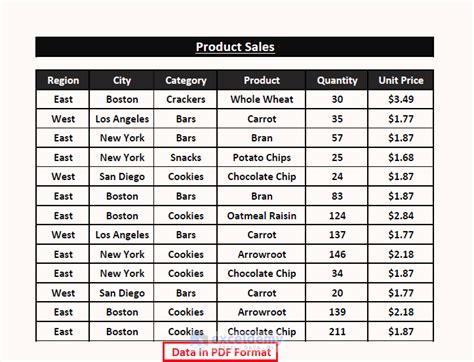Click the quantity cell showing 124
The image size is (474, 362).
click(337, 216)
